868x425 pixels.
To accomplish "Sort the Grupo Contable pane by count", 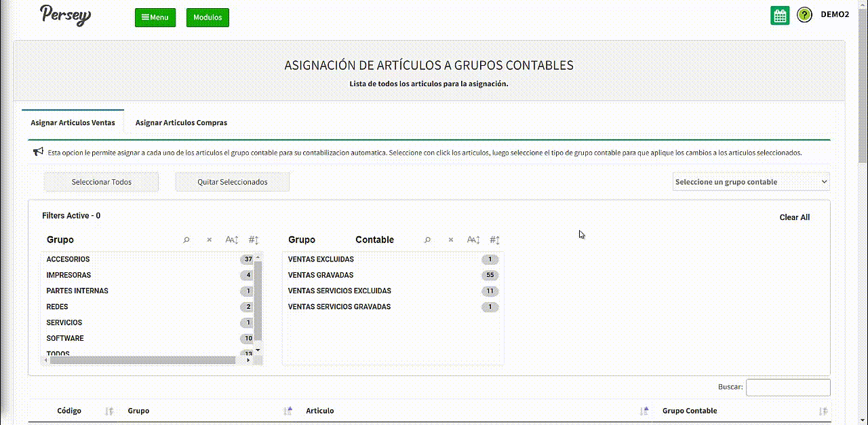I will click(x=495, y=240).
